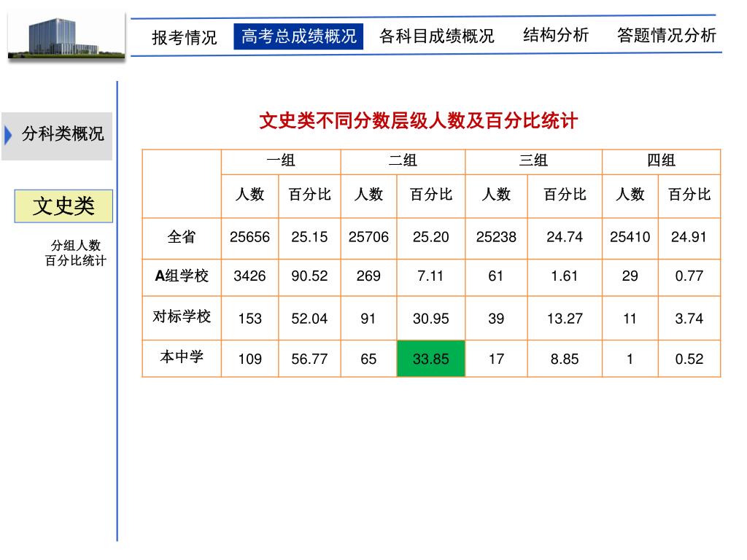Click the cell with value 153
747x560 pixels.
[x=249, y=318]
